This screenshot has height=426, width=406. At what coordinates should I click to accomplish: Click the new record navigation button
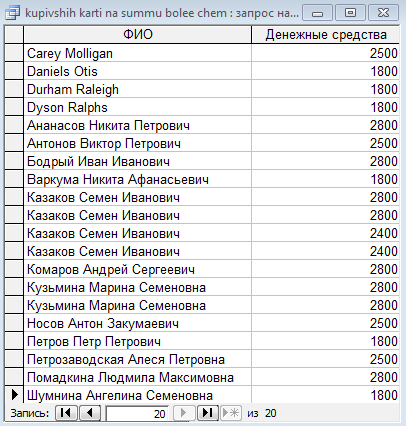(231, 413)
